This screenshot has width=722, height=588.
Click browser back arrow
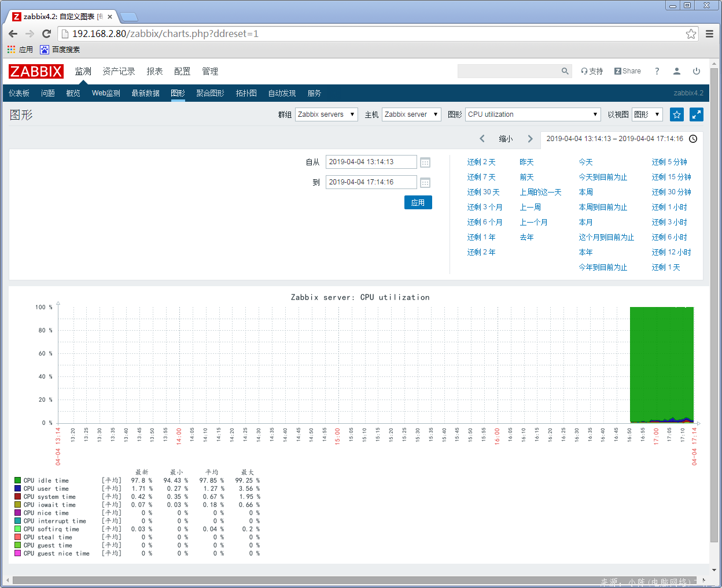coord(13,34)
